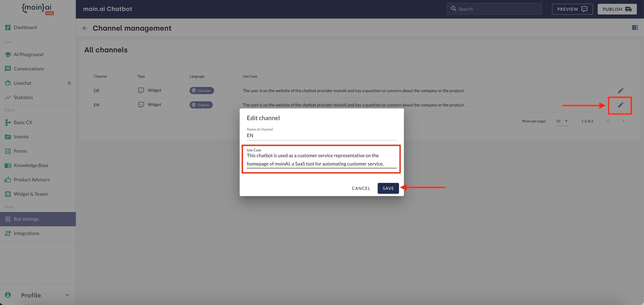The width and height of the screenshot is (644, 305).
Task: Click the PUBLISH button
Action: coord(617,9)
